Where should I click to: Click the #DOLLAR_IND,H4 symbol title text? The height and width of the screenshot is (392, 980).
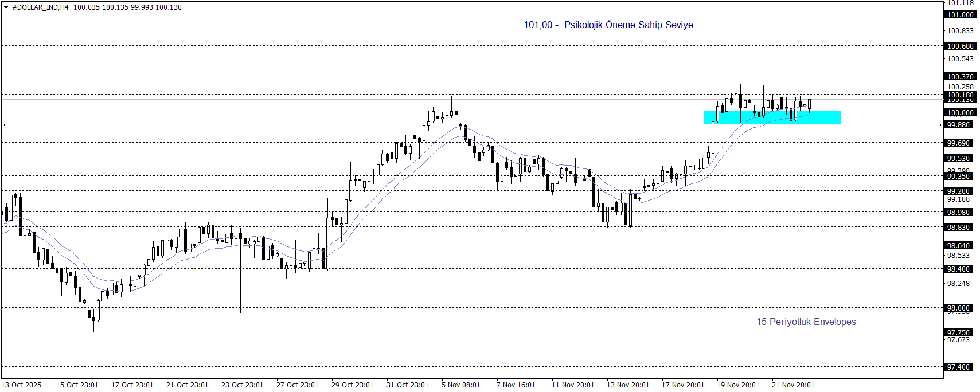pos(40,7)
